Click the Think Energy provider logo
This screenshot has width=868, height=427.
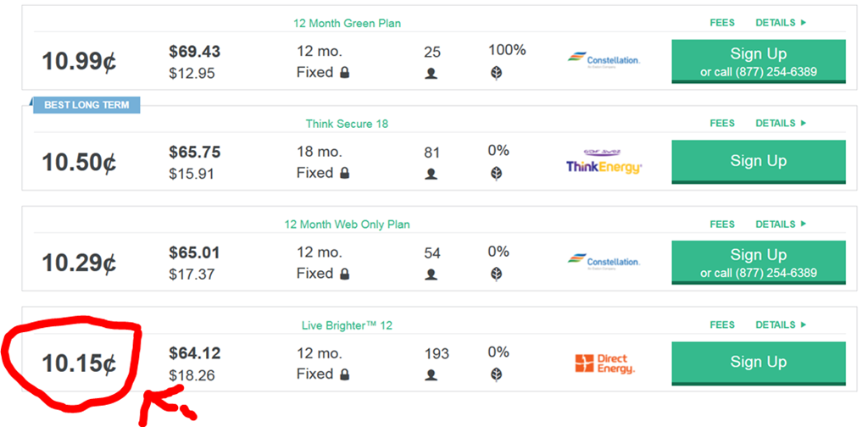(x=604, y=161)
